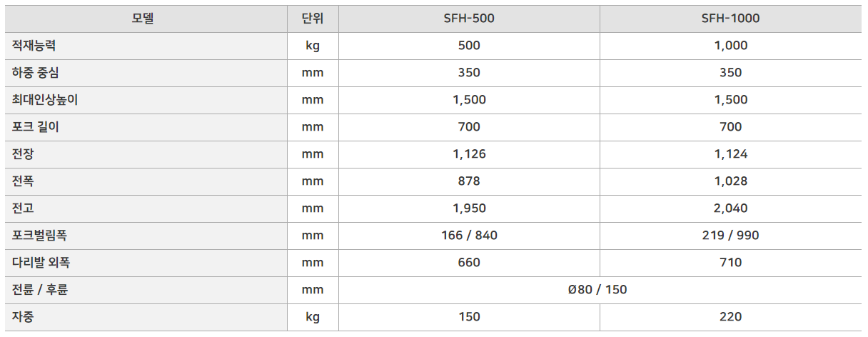This screenshot has height=337, width=868.
Task: Select the 166 / 840 포크벌림폭 value
Action: point(469,236)
